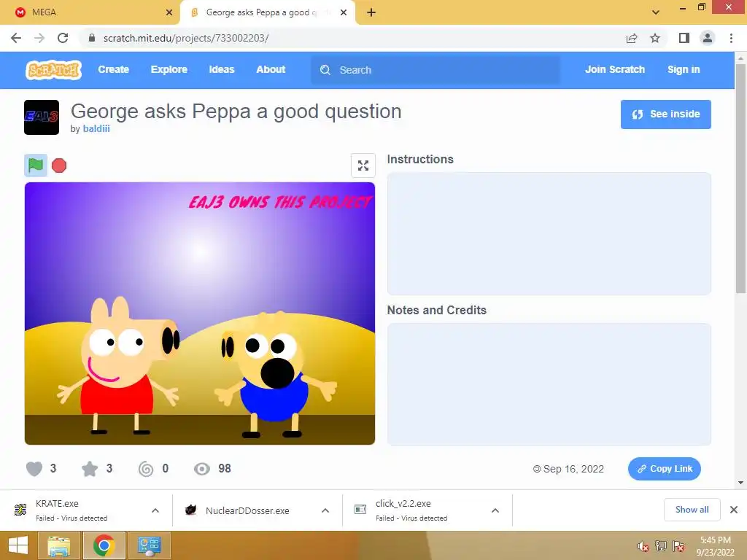Click the EAJ3 author avatar thumbnail
The width and height of the screenshot is (747, 560).
coord(42,117)
